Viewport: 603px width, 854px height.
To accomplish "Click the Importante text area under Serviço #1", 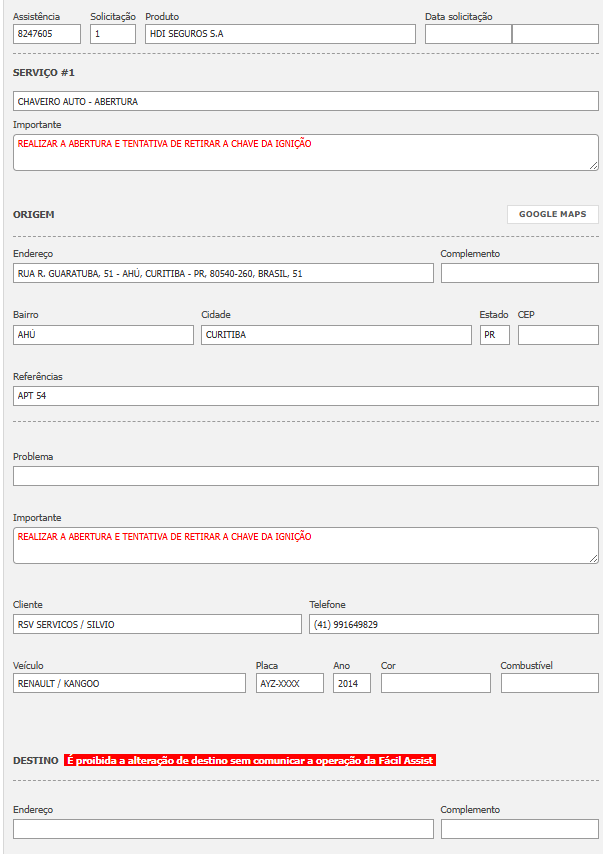I will [x=305, y=152].
